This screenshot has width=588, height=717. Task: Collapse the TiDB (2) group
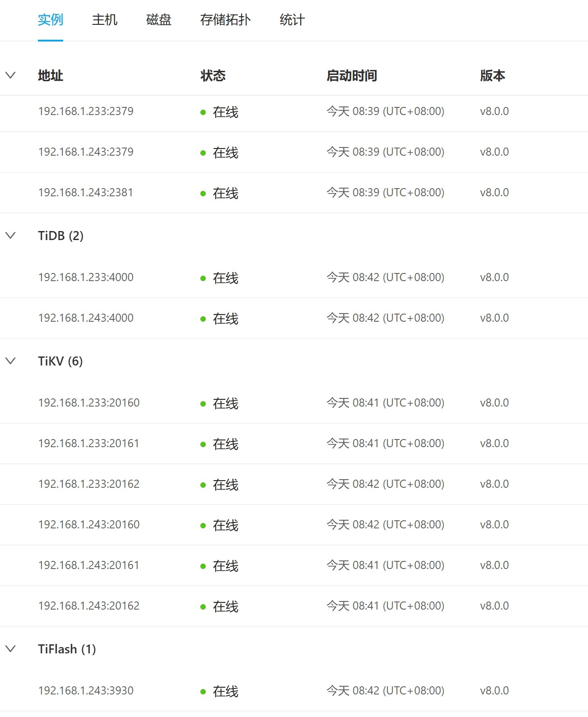tap(10, 236)
